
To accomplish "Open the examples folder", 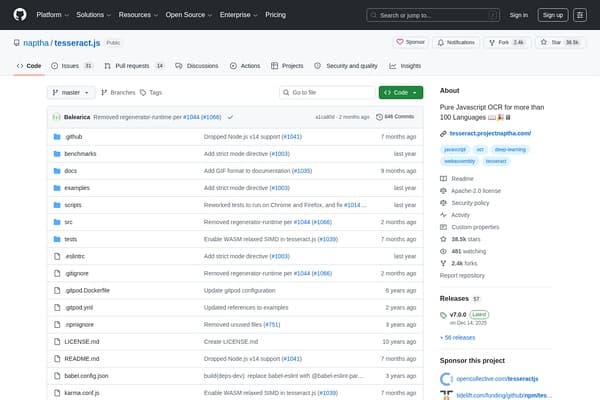I will click(77, 188).
